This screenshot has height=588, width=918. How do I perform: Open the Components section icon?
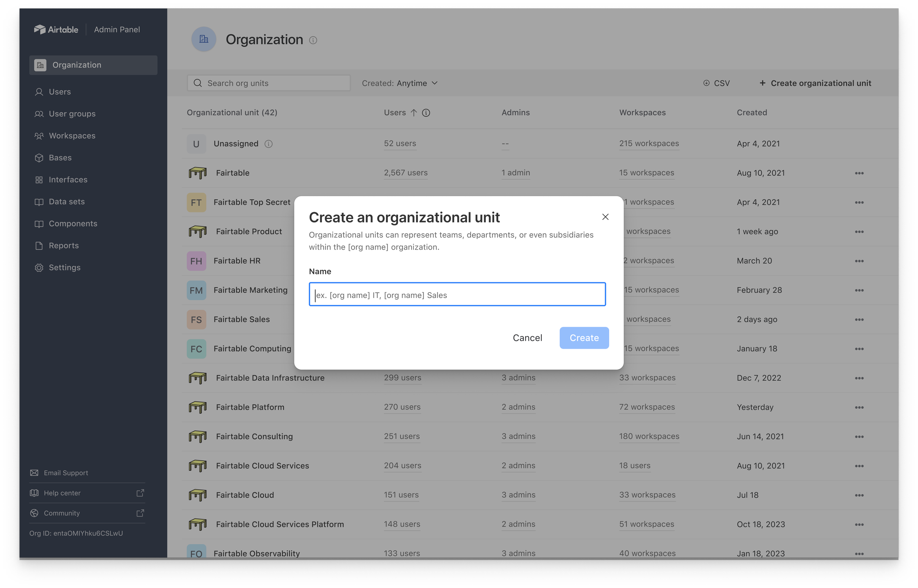[x=39, y=224]
